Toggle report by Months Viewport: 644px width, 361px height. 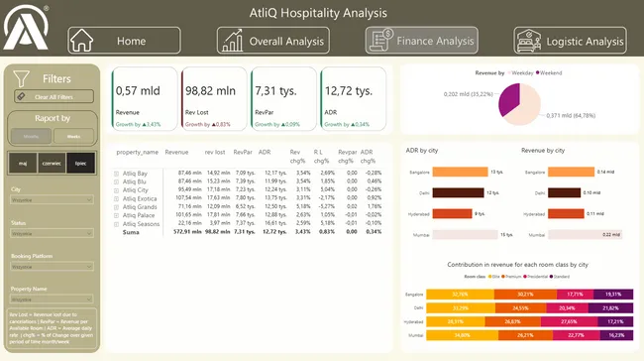pyautogui.click(x=32, y=136)
